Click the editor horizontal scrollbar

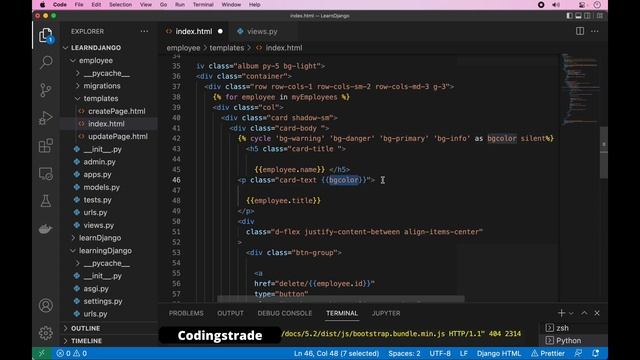tap(340, 299)
